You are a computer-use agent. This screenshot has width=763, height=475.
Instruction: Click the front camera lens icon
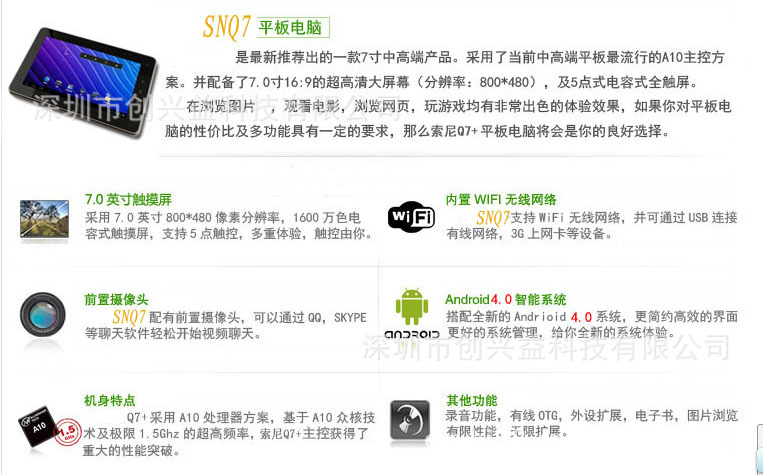(x=43, y=315)
